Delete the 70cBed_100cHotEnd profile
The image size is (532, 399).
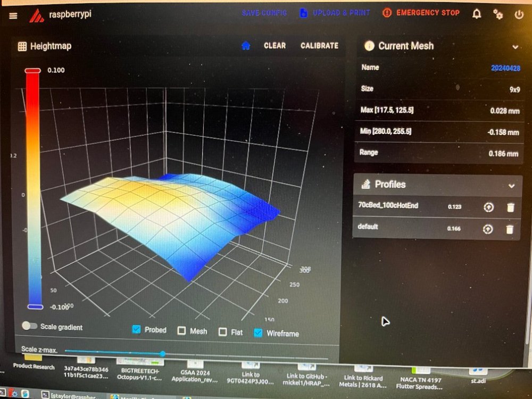(510, 207)
